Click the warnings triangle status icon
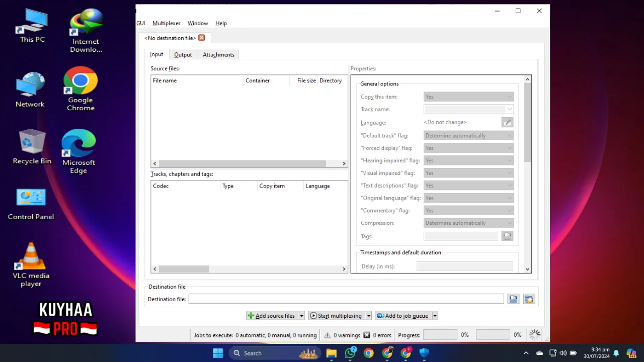Viewport: 644px width, 362px height. (327, 335)
